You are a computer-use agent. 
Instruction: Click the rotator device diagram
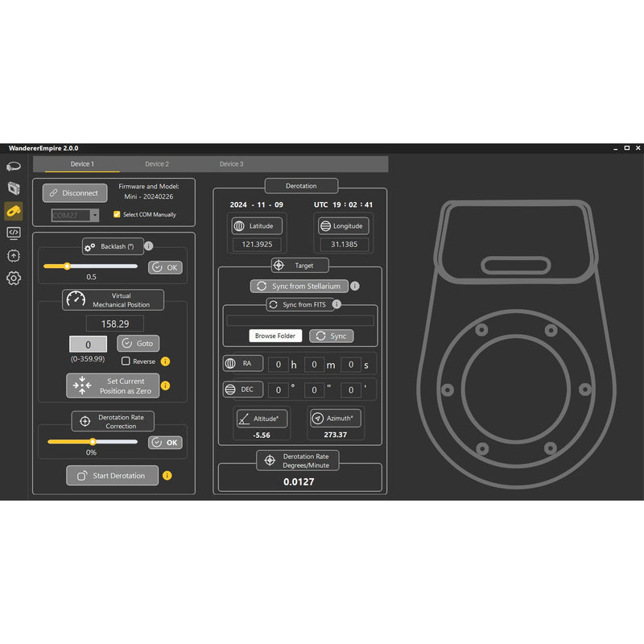coord(516,345)
